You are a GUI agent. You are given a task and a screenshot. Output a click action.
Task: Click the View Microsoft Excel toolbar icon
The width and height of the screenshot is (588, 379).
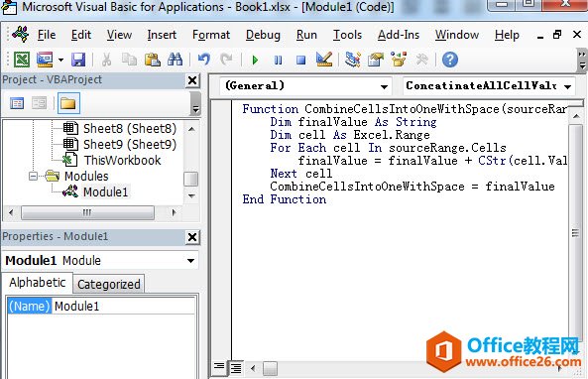tap(22, 60)
